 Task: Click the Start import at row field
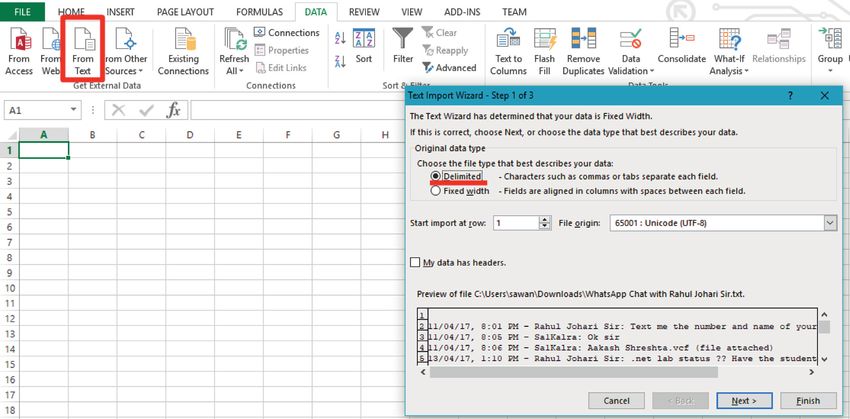[x=516, y=223]
